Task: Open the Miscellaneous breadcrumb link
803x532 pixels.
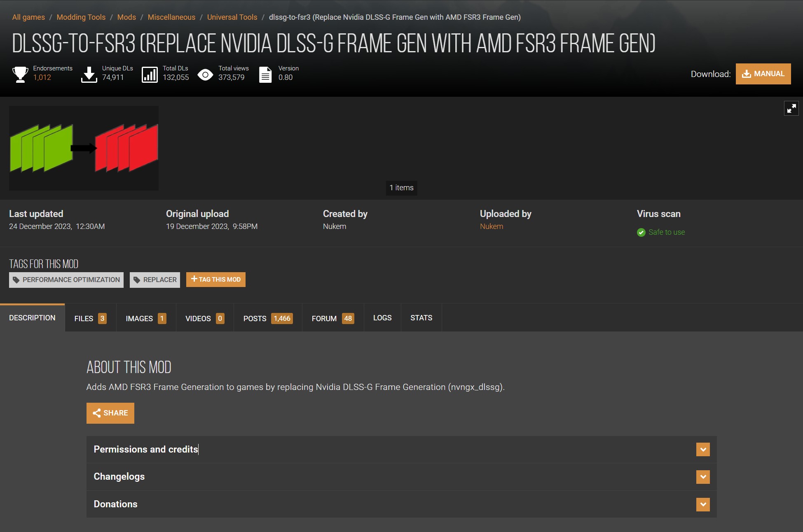Action: point(171,17)
